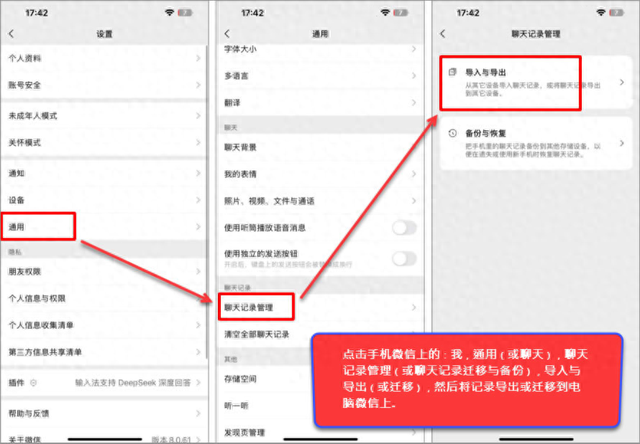This screenshot has width=640, height=444.
Task: Open 照片、视频、文件与通话 setting
Action: coord(320,201)
